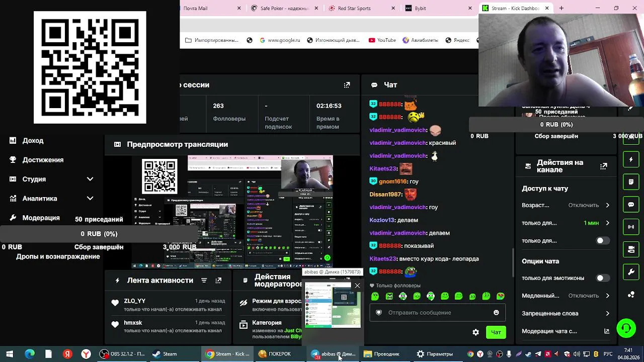Open YouTube bookmark

382,40
